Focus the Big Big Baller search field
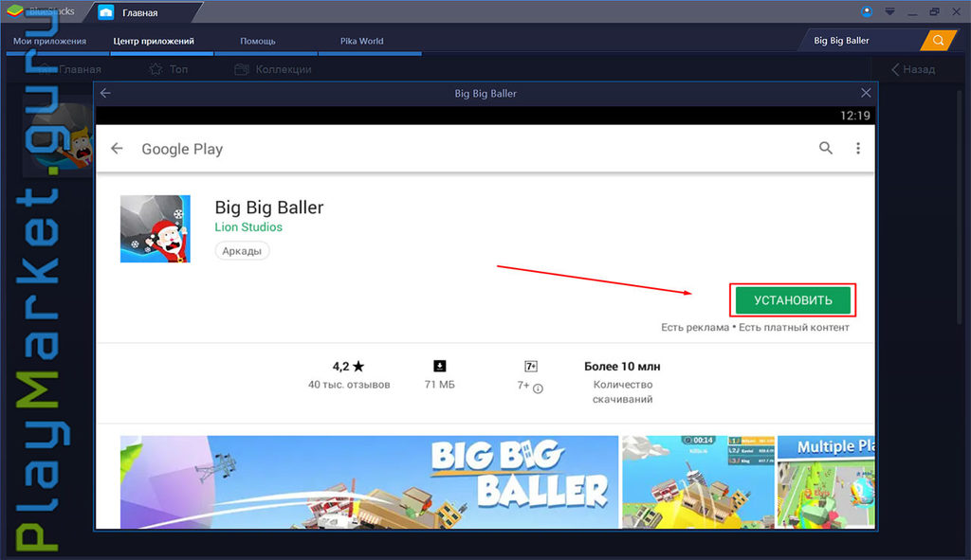Screen dimensions: 971x560 tap(861, 40)
